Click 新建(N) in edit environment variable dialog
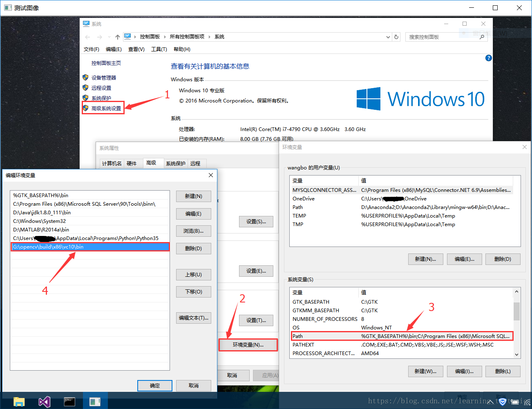Viewport: 532px width, 409px height. [194, 196]
